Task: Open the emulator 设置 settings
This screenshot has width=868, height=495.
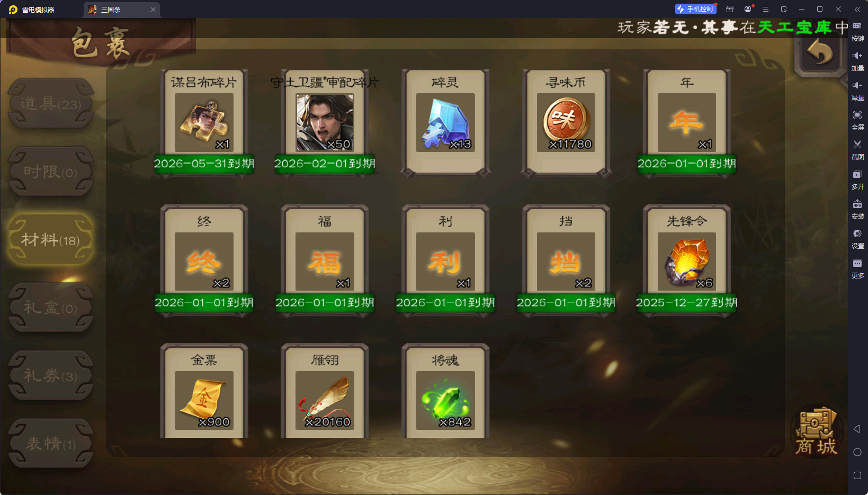Action: point(857,239)
